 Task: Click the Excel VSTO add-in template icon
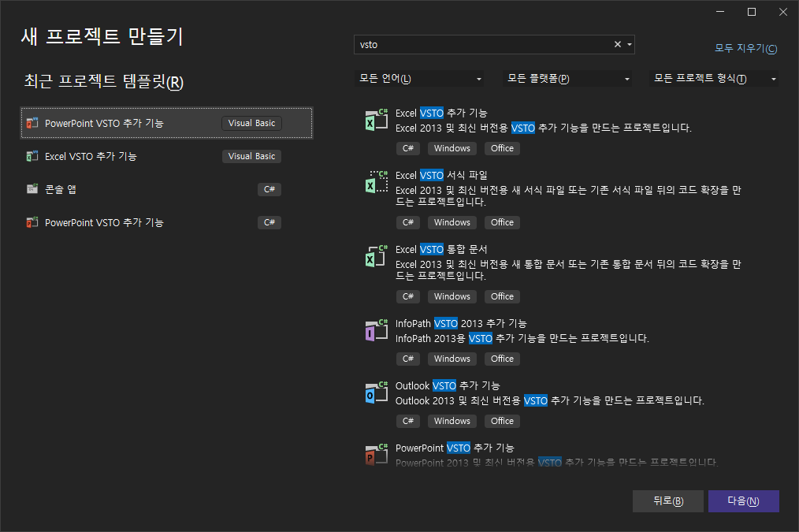(377, 120)
